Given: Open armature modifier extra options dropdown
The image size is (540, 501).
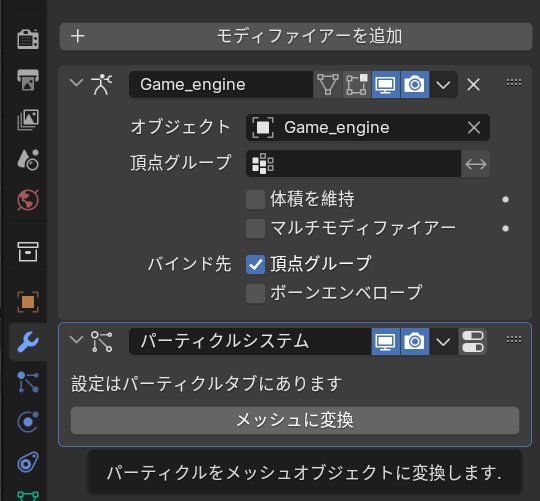Looking at the screenshot, I should click(443, 85).
